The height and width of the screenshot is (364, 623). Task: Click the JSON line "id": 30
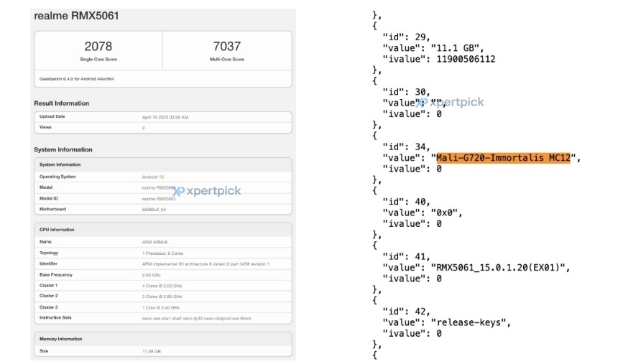pos(407,92)
